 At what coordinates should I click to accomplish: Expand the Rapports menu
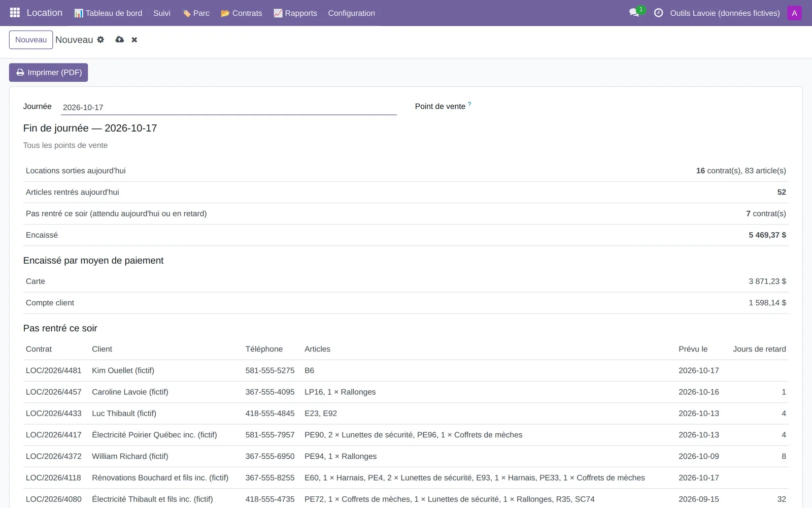[x=295, y=13]
